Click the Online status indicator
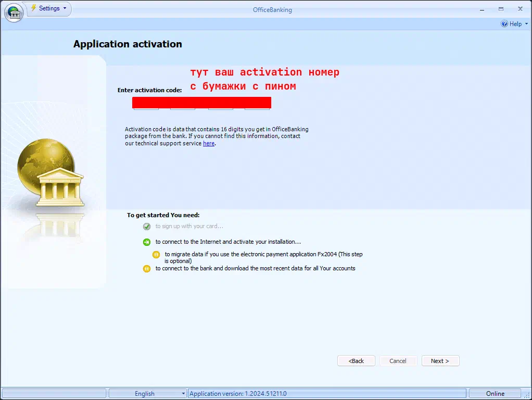Image resolution: width=532 pixels, height=400 pixels. pyautogui.click(x=495, y=394)
